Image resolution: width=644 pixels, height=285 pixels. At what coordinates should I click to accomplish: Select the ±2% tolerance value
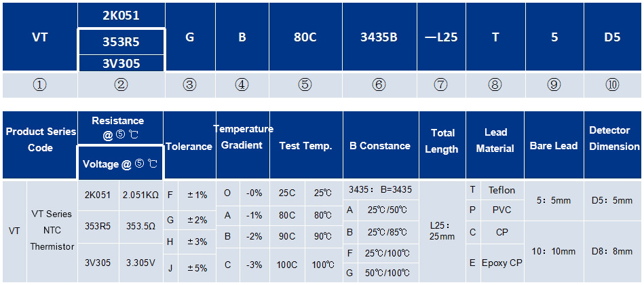pos(197,220)
